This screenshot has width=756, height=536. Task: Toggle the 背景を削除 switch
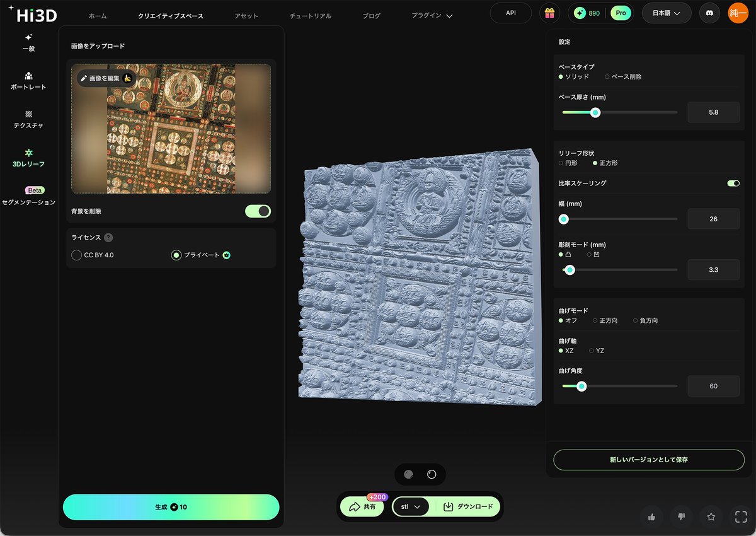(x=258, y=211)
